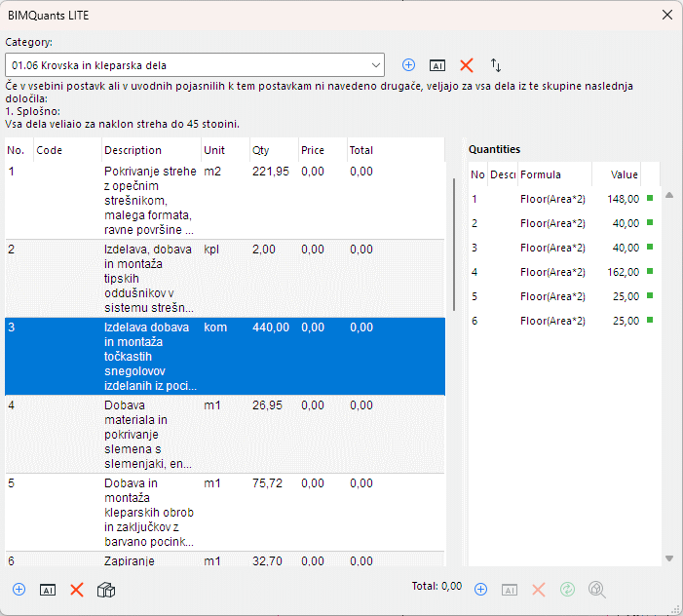This screenshot has width=683, height=616.
Task: Click Quantities scroll down arrow
Action: [669, 558]
